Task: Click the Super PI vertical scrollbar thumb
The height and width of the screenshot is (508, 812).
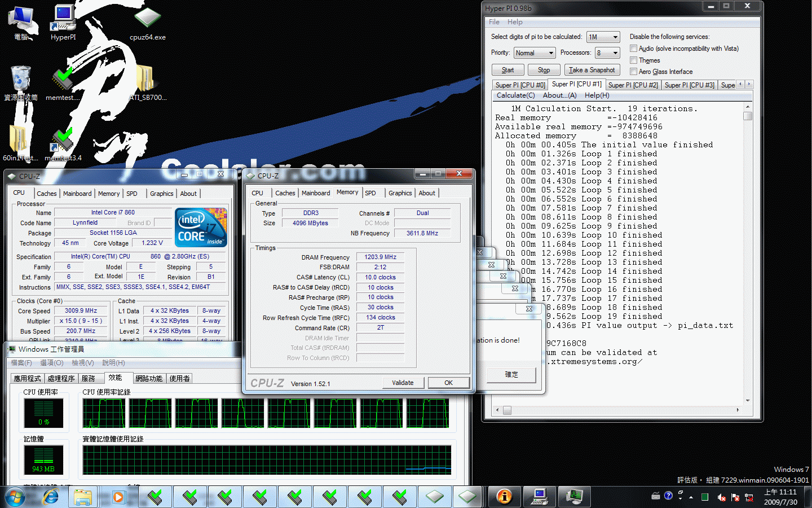Action: [748, 116]
